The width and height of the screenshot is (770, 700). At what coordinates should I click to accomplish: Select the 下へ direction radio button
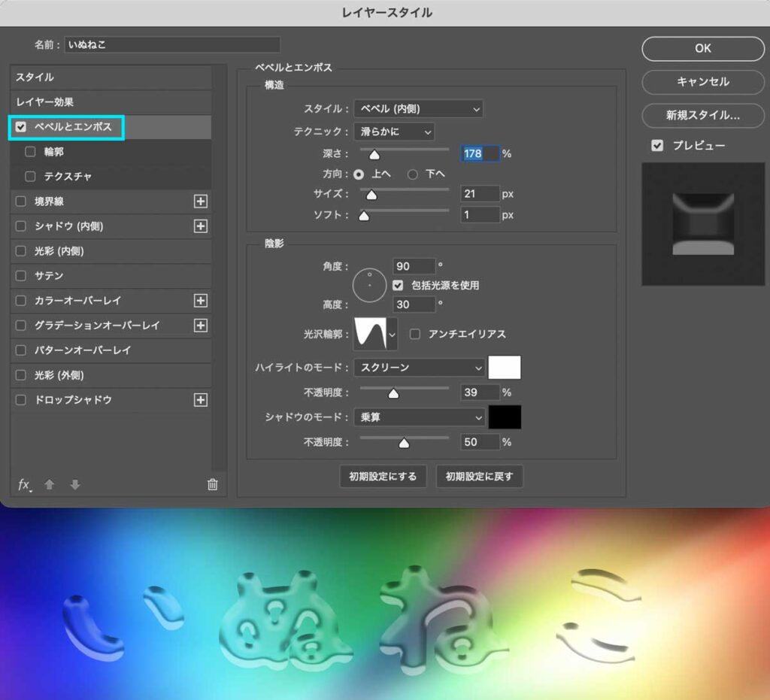pos(414,174)
